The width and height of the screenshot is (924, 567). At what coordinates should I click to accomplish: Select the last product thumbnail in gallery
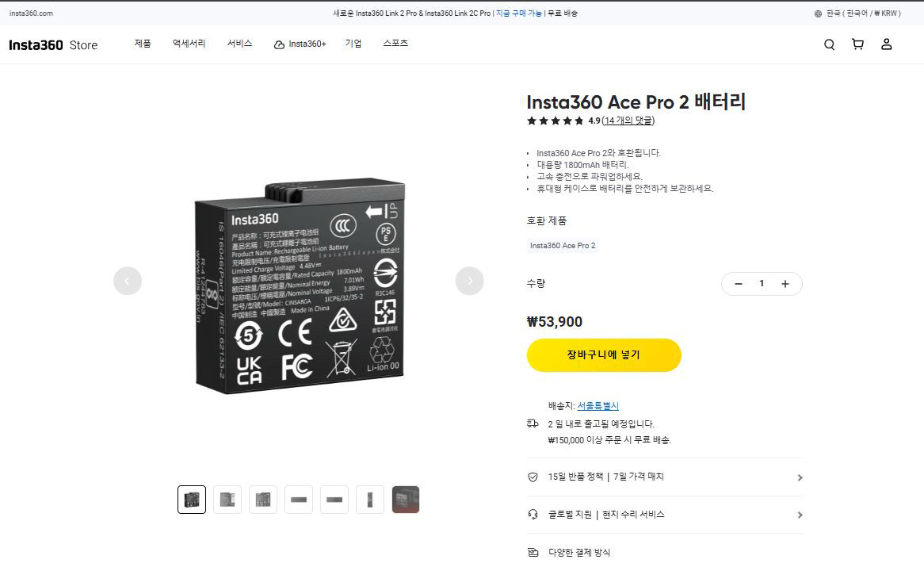pos(406,499)
